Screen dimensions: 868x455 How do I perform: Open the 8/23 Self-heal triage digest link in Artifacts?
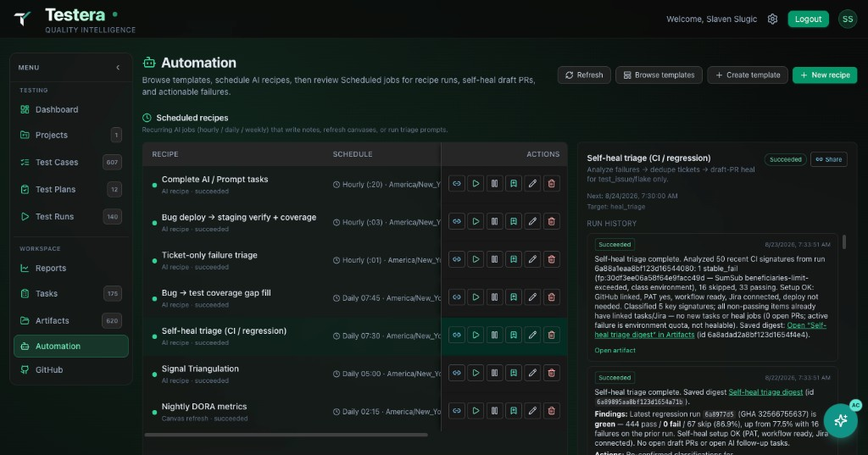tap(710, 330)
